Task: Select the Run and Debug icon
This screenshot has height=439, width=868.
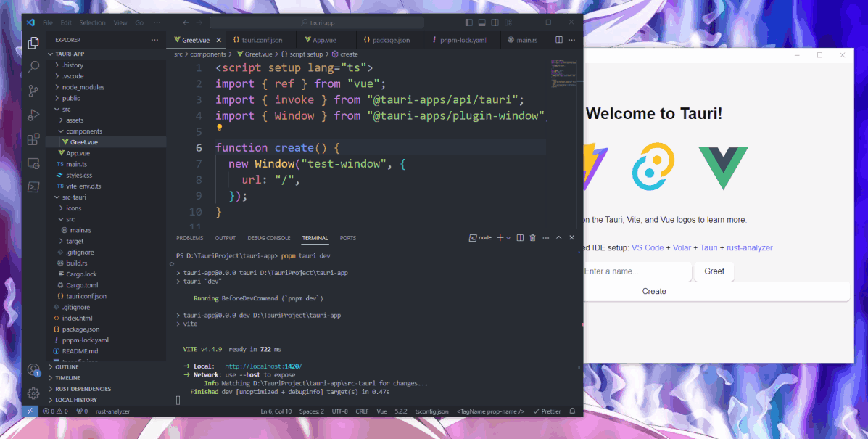Action: pyautogui.click(x=33, y=114)
